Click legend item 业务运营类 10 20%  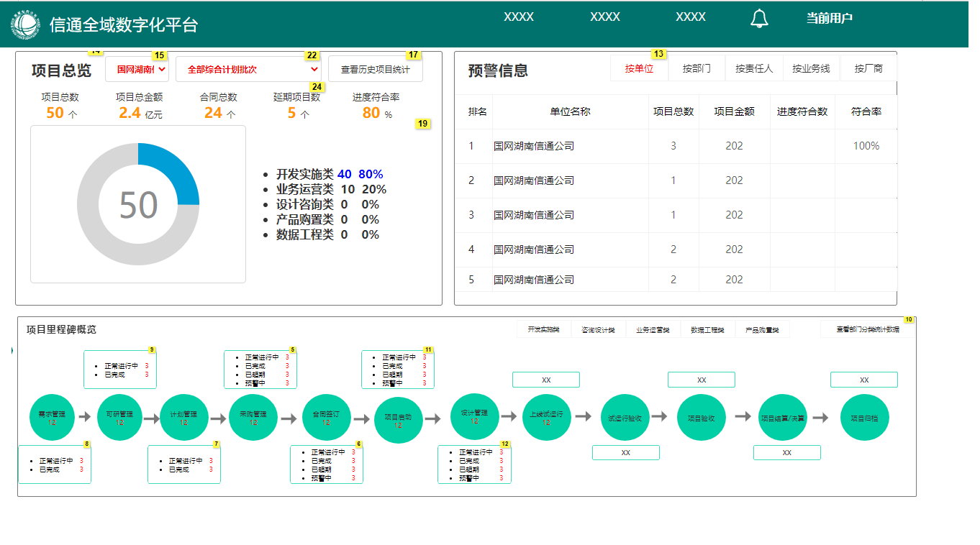(x=331, y=189)
